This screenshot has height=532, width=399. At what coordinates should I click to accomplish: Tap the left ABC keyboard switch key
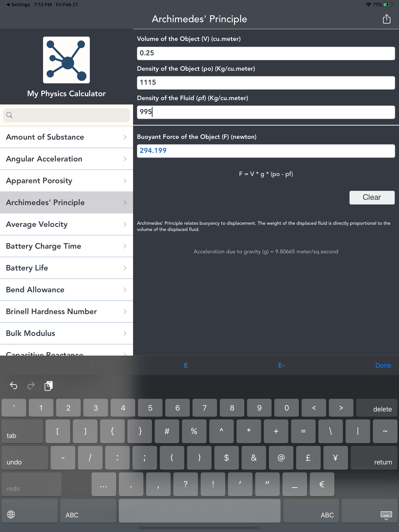point(72,515)
